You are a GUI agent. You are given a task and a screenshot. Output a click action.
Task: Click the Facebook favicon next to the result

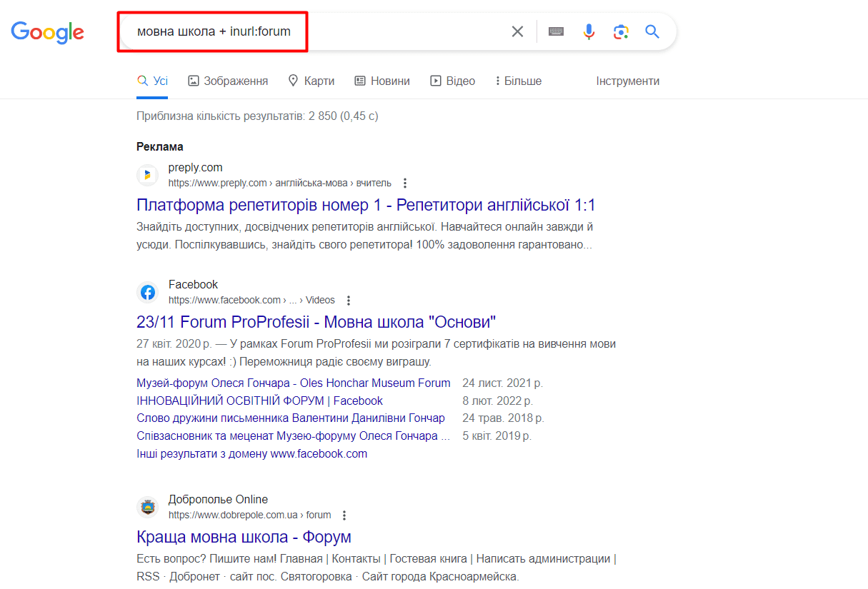pos(147,292)
